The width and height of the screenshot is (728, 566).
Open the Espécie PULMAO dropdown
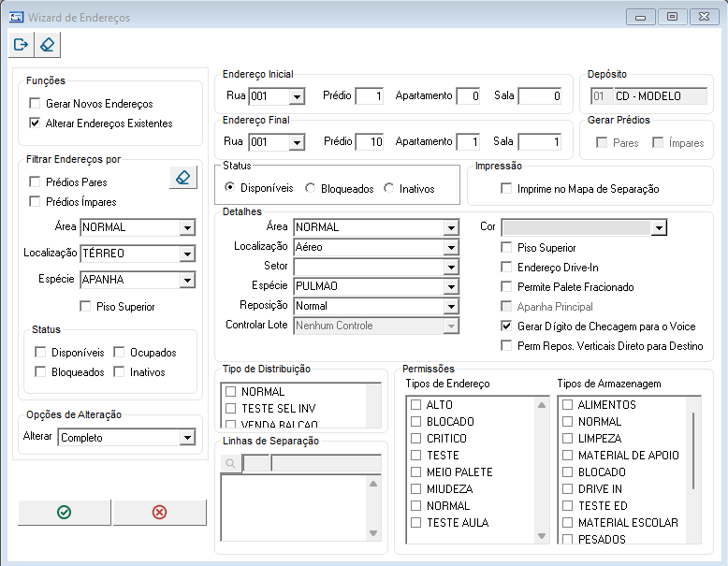[451, 286]
